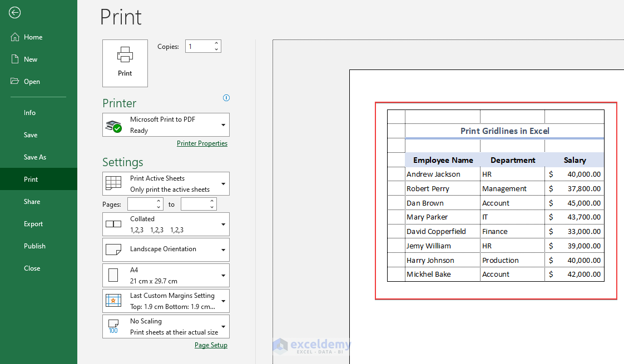
Task: Open the A4 paper size dropdown arrow
Action: click(223, 275)
